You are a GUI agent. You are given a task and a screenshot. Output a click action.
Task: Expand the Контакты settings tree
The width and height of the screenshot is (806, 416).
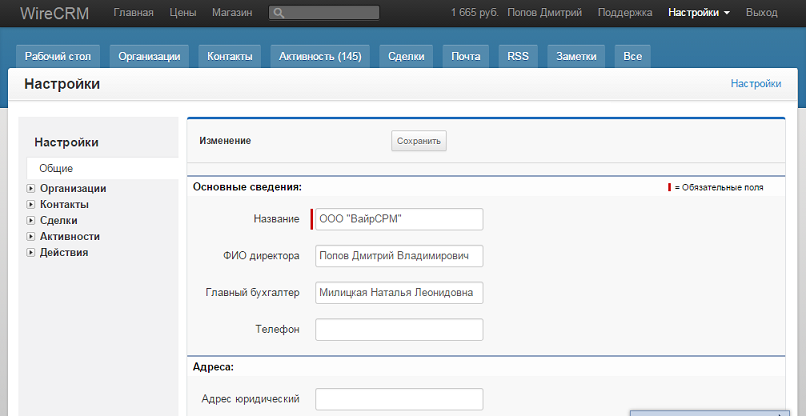[x=30, y=205]
